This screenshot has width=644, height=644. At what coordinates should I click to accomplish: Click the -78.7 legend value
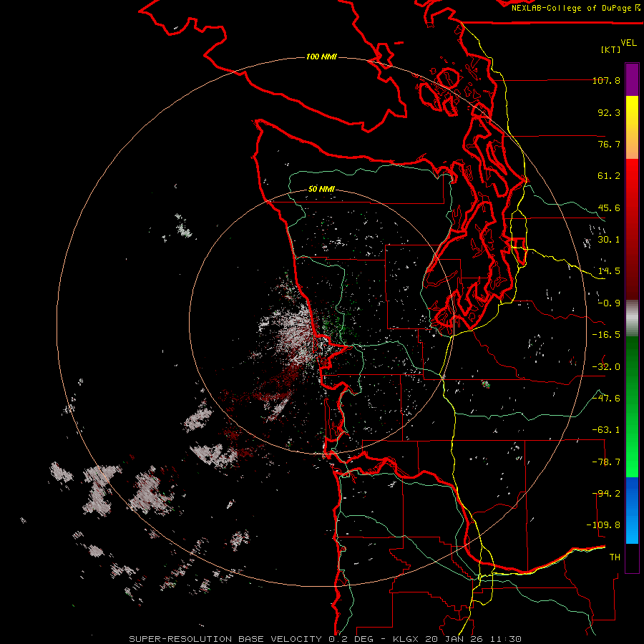pyautogui.click(x=606, y=462)
